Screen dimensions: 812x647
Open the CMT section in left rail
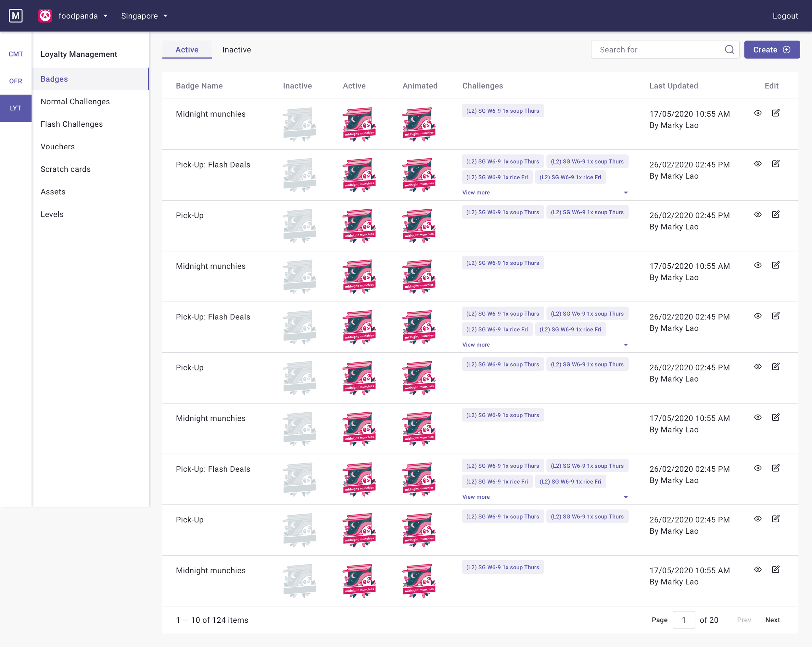[16, 54]
